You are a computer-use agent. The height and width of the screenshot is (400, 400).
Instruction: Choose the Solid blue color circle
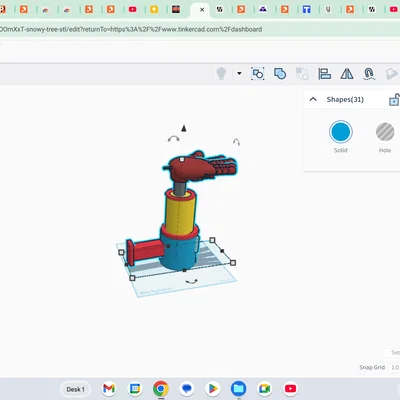pyautogui.click(x=341, y=132)
